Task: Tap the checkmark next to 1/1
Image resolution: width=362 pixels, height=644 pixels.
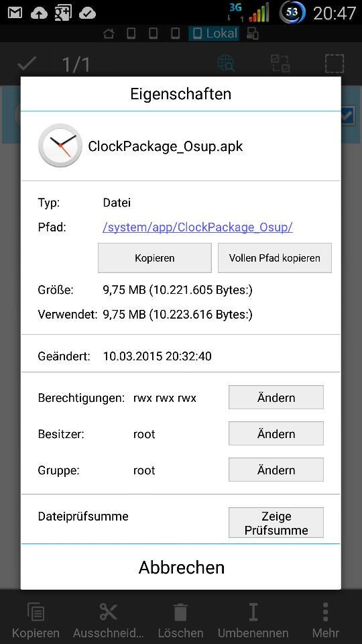Action: coord(27,64)
